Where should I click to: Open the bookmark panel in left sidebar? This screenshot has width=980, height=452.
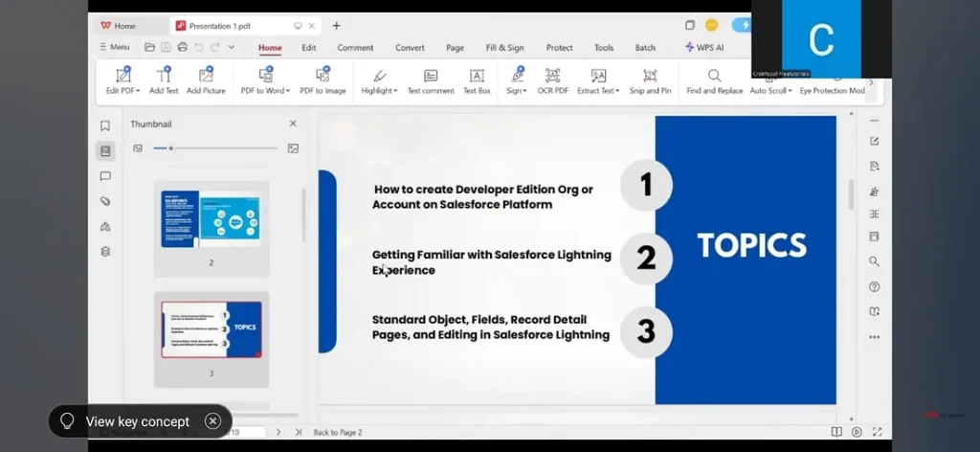105,125
